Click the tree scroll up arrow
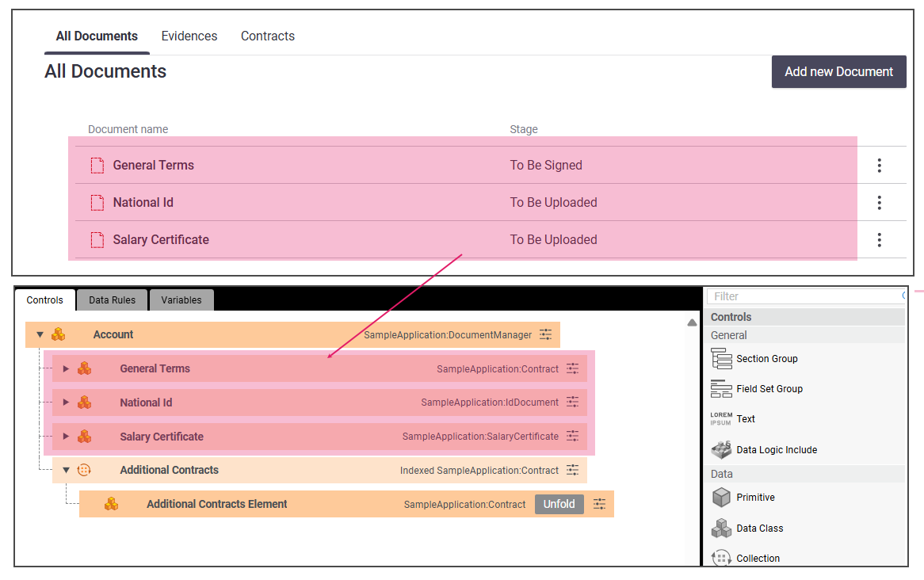 (x=692, y=323)
